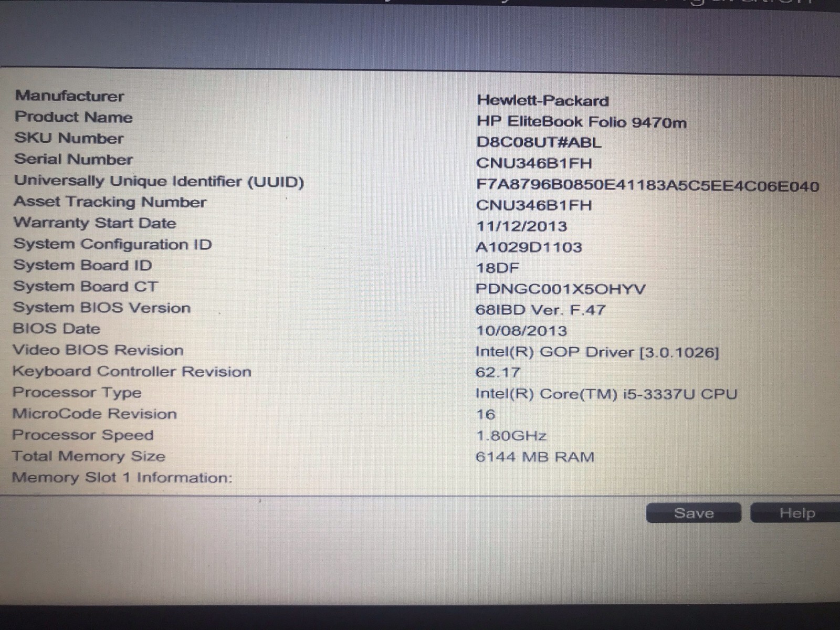Screen dimensions: 840x630
Task: Click the 68IBD Ver. F.47 value
Action: 541,310
